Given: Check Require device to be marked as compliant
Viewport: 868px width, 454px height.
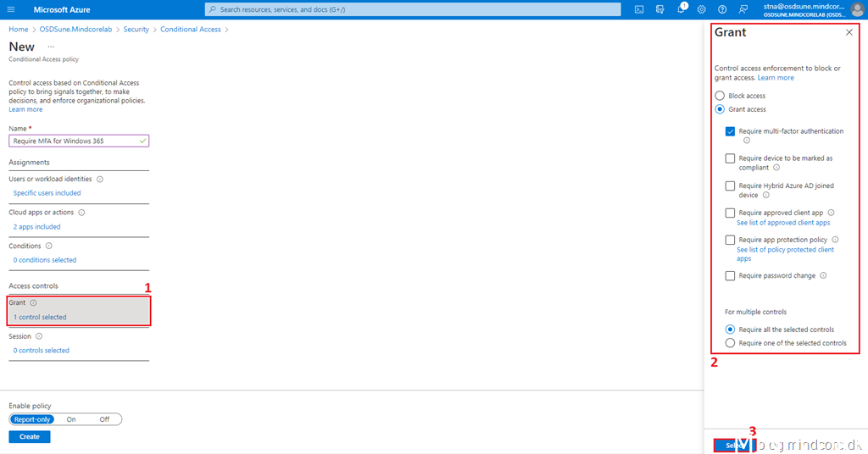Looking at the screenshot, I should 730,158.
